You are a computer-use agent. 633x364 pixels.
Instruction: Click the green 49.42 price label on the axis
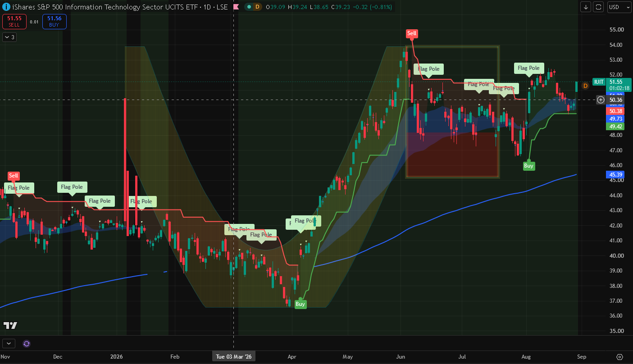[x=616, y=127]
